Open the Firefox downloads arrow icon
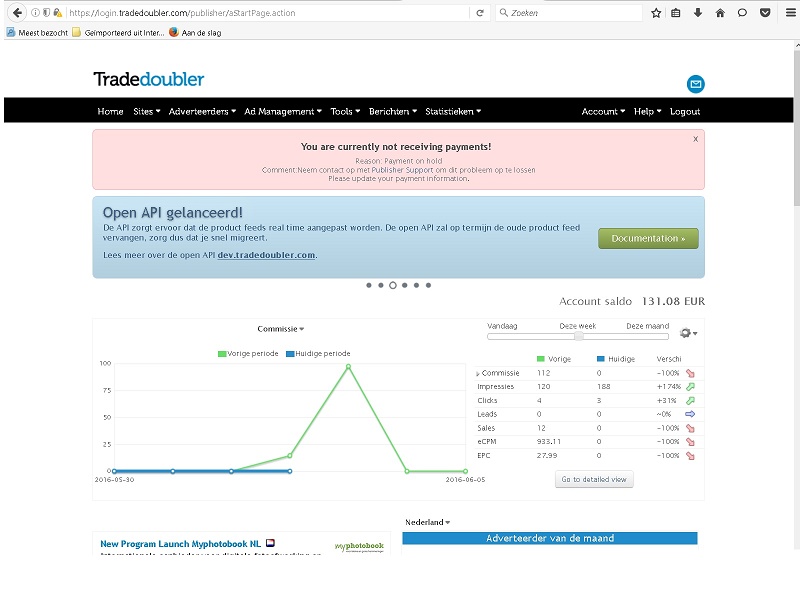 pos(698,13)
